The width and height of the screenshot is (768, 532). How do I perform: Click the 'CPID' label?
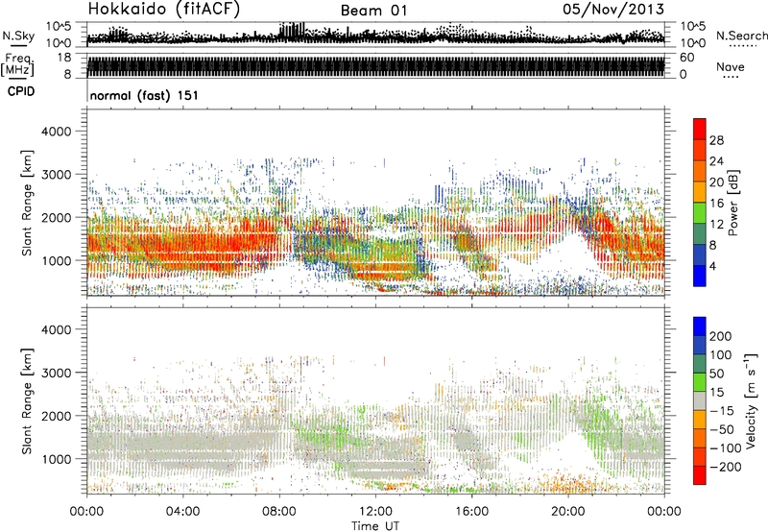point(21,91)
